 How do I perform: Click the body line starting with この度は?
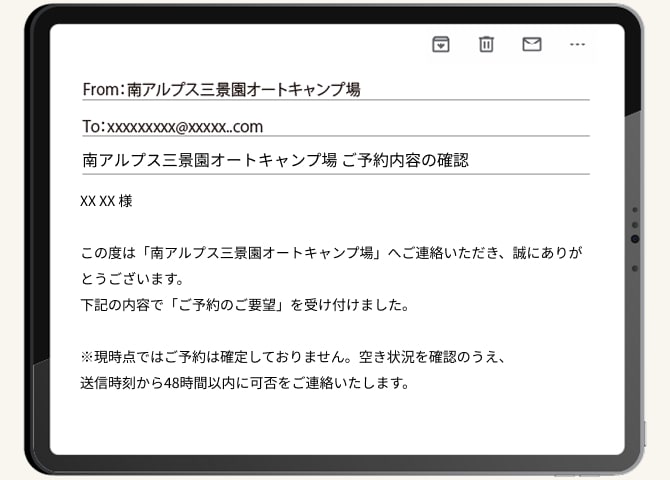click(x=330, y=252)
